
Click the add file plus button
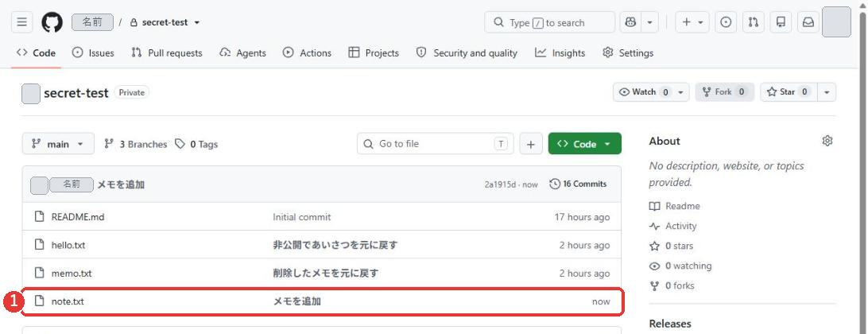click(531, 144)
